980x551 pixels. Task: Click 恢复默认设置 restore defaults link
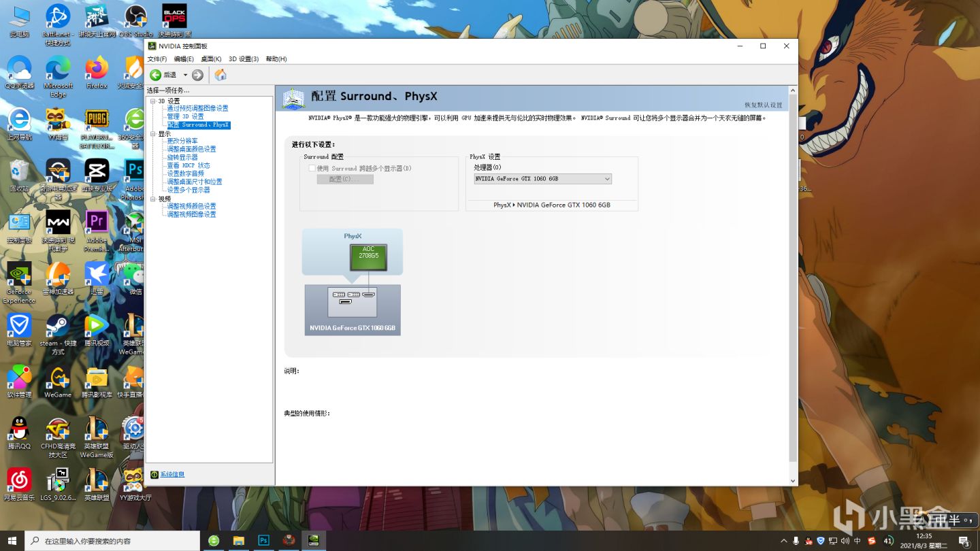[x=763, y=105]
